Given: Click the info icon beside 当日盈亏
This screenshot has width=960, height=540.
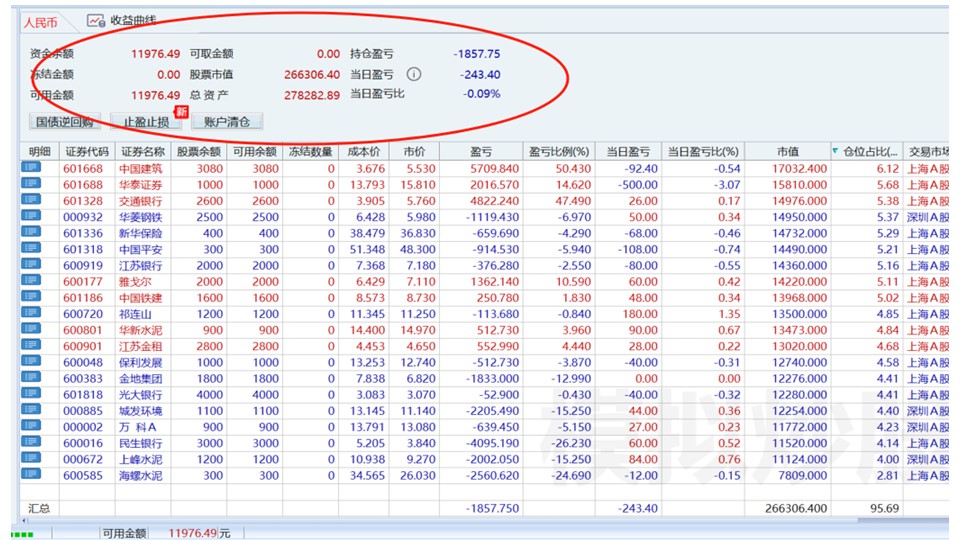Looking at the screenshot, I should [414, 74].
